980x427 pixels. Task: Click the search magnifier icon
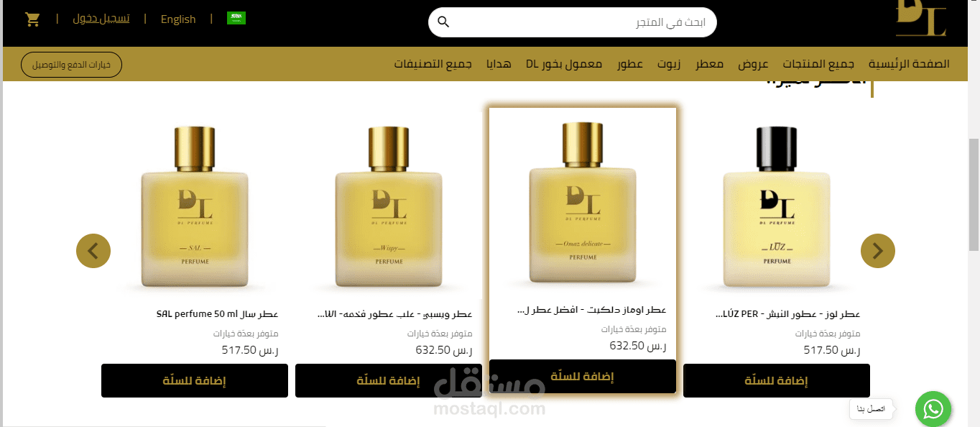443,22
